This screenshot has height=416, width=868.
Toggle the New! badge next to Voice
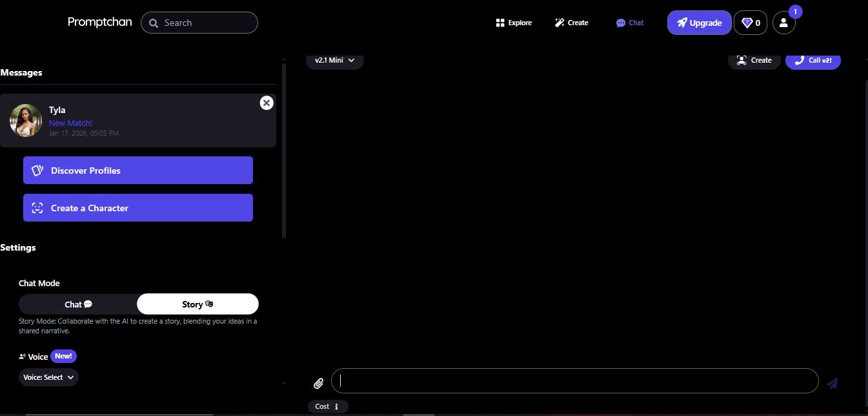pyautogui.click(x=63, y=356)
